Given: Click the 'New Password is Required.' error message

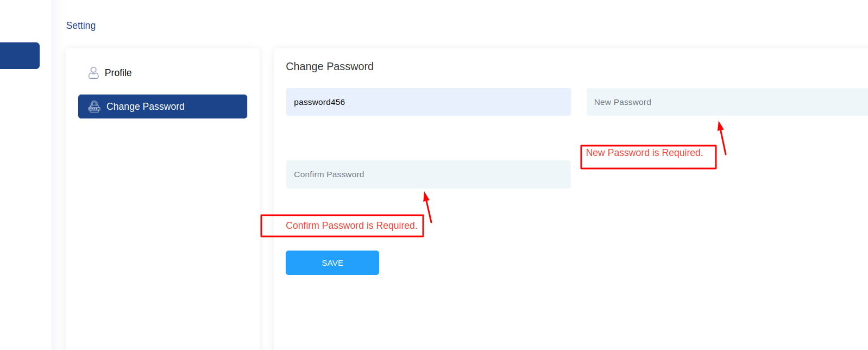Looking at the screenshot, I should pos(644,153).
